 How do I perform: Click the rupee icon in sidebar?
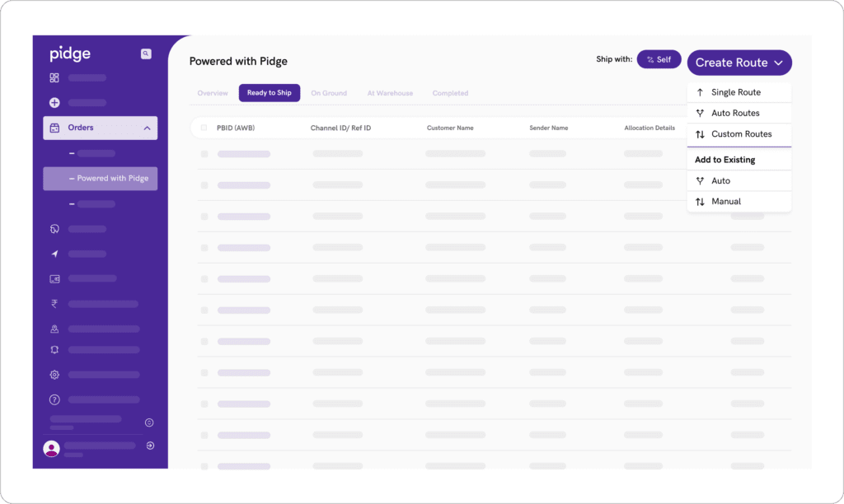coord(54,304)
